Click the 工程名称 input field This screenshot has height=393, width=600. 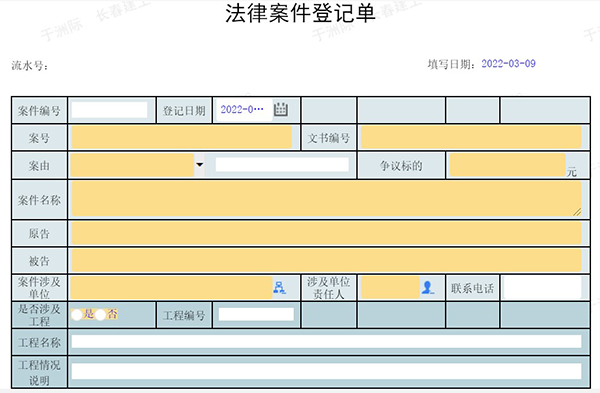coord(326,342)
